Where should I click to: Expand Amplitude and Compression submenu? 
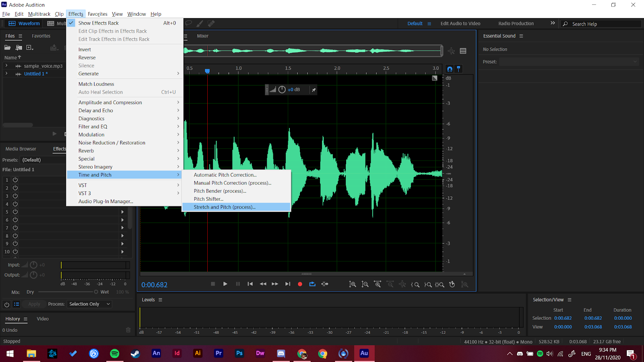(125, 102)
